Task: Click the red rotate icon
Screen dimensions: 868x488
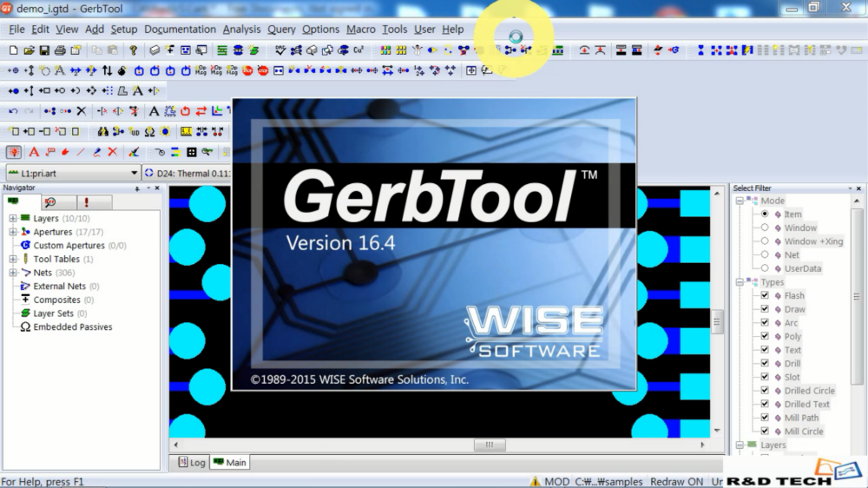Action: click(186, 111)
